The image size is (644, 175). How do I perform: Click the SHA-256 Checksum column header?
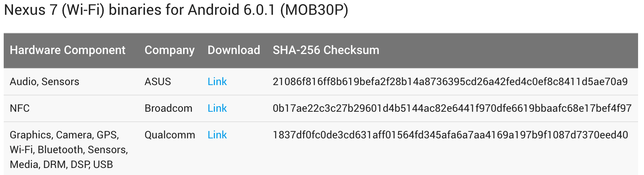click(326, 50)
